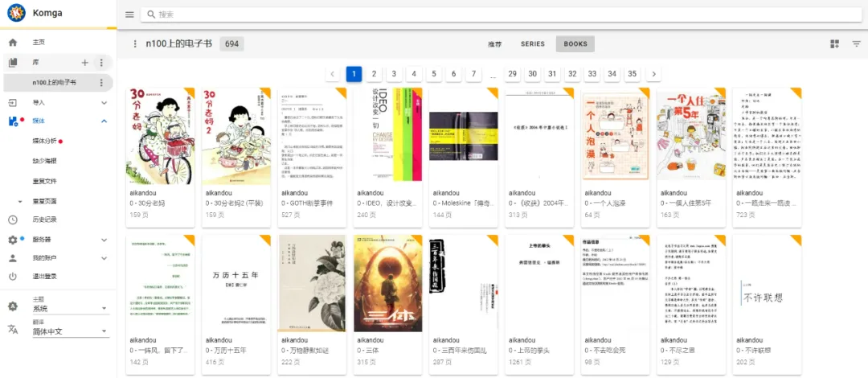Open the 翻译 language dropdown
Viewport: 868px width, 378px height.
(69, 331)
